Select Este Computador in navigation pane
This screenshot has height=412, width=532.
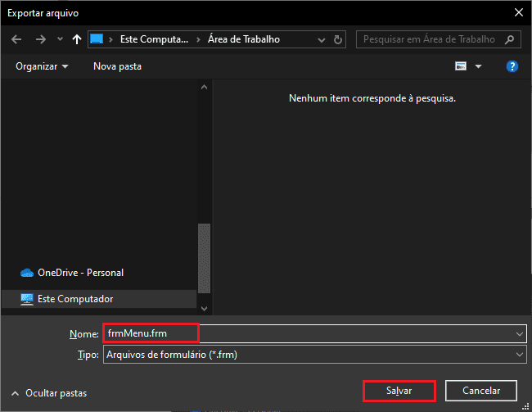pyautogui.click(x=74, y=299)
